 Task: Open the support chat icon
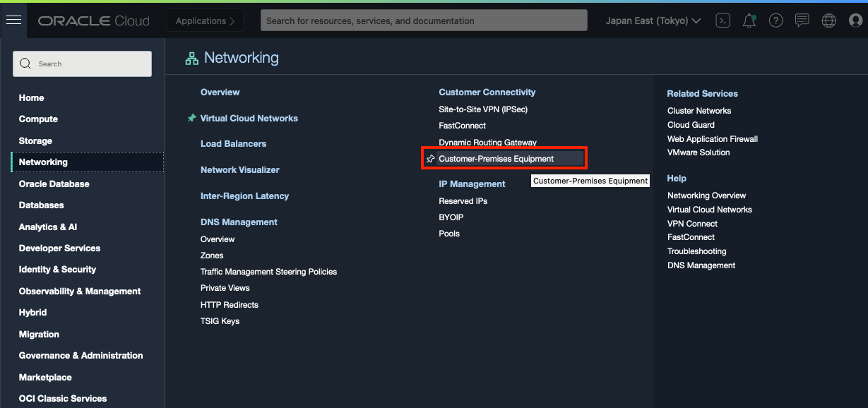[x=802, y=20]
